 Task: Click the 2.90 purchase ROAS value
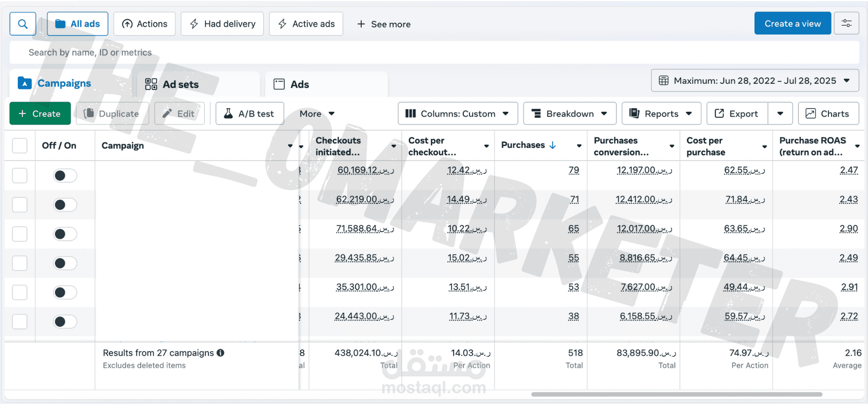click(x=849, y=228)
